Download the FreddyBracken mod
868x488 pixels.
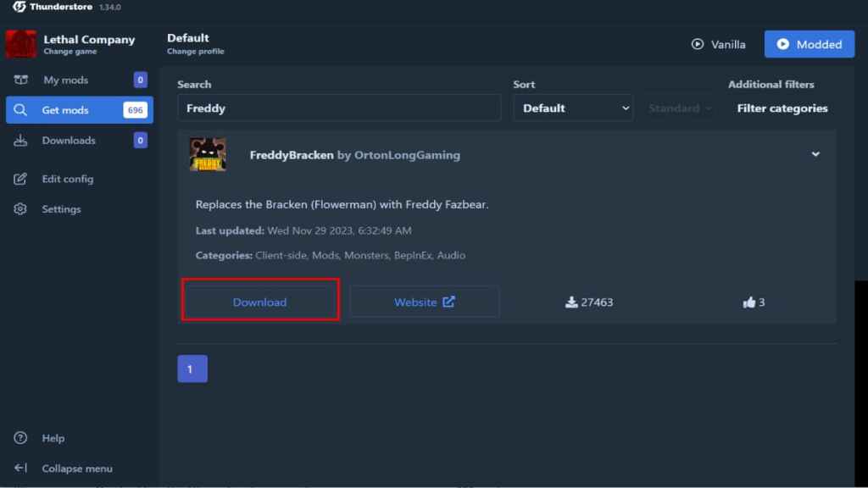(x=260, y=302)
